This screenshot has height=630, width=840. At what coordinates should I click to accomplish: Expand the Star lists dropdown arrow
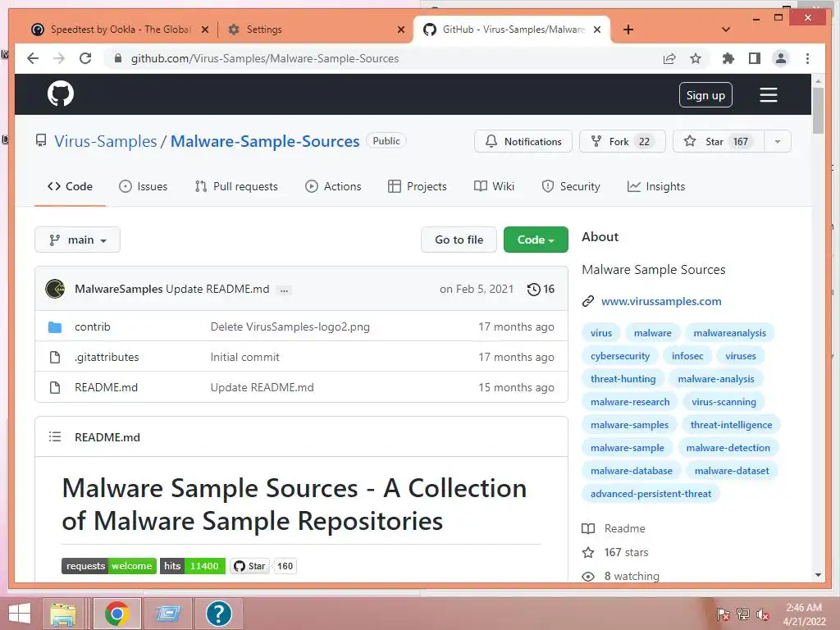[x=778, y=141]
